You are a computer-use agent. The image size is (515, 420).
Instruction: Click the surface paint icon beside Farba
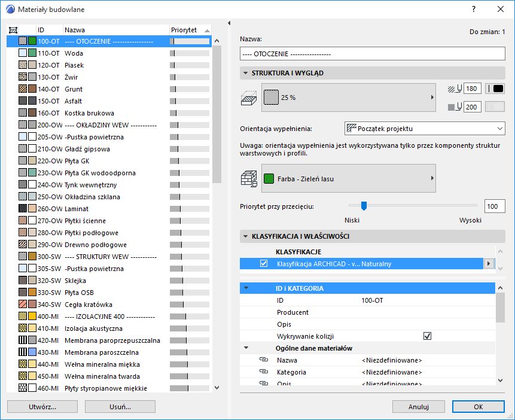pyautogui.click(x=249, y=179)
